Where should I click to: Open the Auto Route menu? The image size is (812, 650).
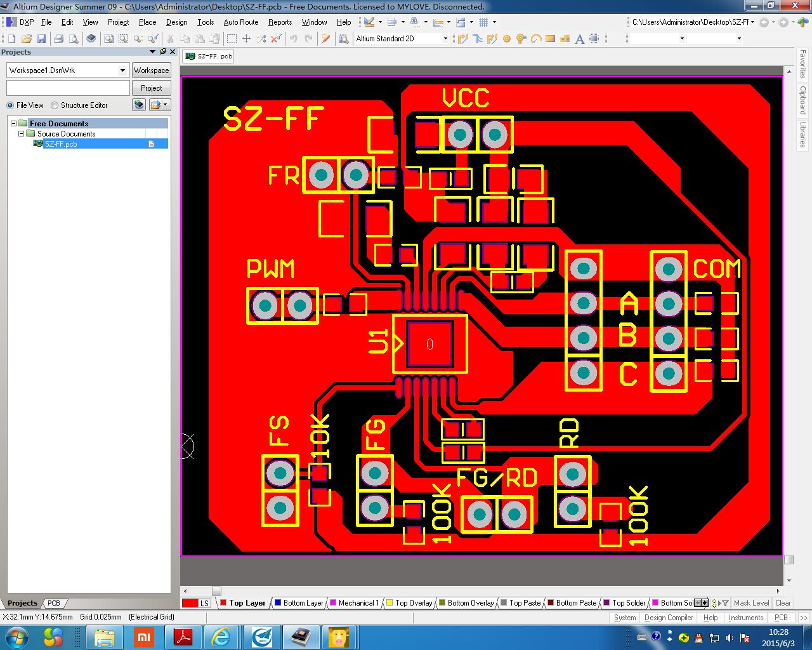pyautogui.click(x=240, y=22)
